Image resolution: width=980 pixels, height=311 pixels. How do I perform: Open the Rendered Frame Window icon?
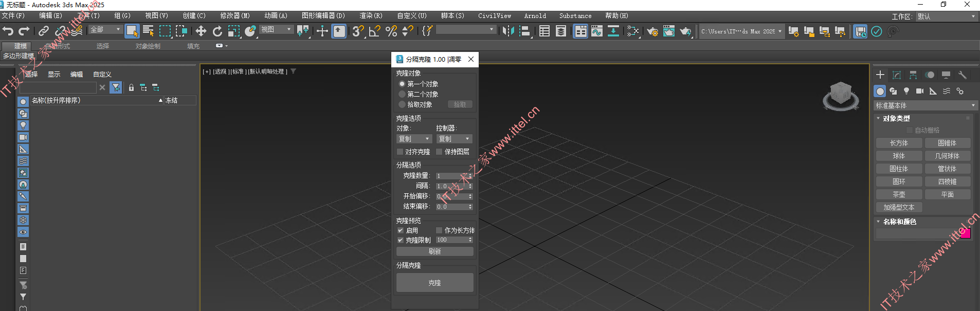669,31
